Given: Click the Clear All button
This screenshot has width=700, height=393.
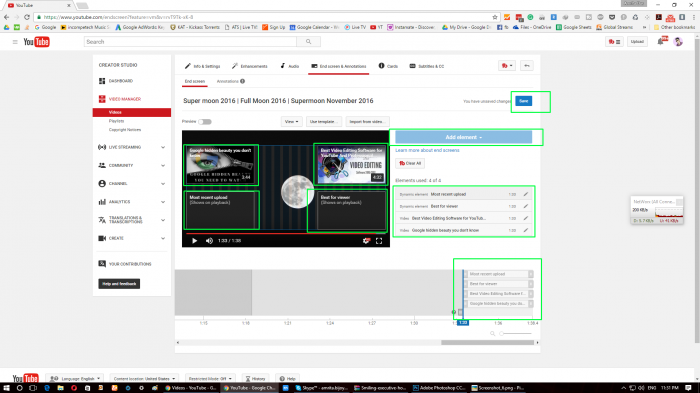Looking at the screenshot, I should pyautogui.click(x=410, y=163).
